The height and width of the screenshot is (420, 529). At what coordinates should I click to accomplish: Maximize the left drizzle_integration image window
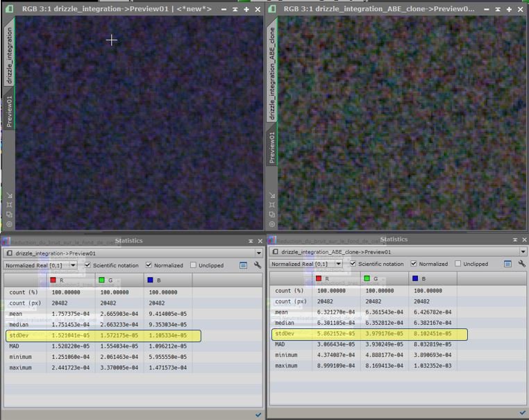pos(246,10)
